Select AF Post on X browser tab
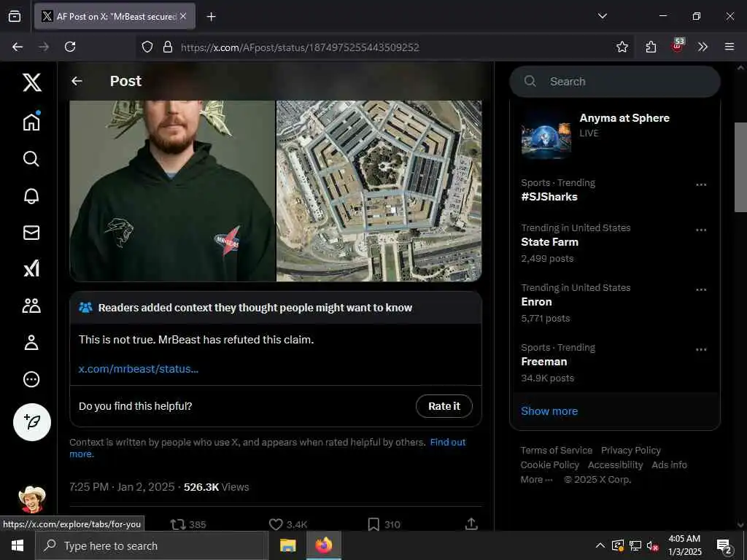Viewport: 747px width, 560px height. (115, 16)
